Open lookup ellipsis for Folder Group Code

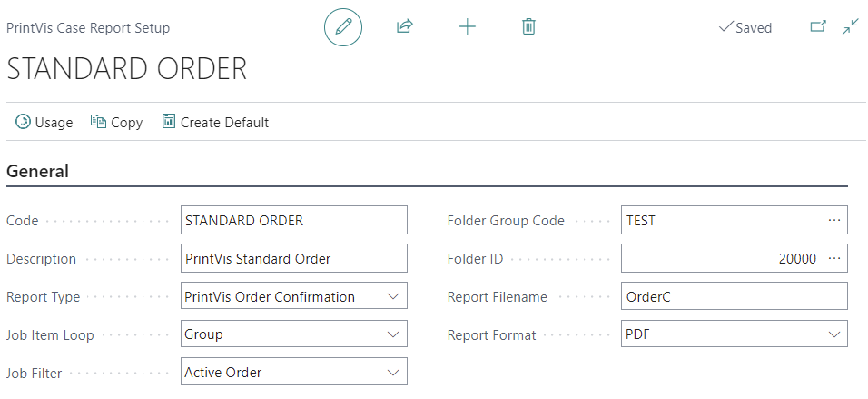(833, 220)
